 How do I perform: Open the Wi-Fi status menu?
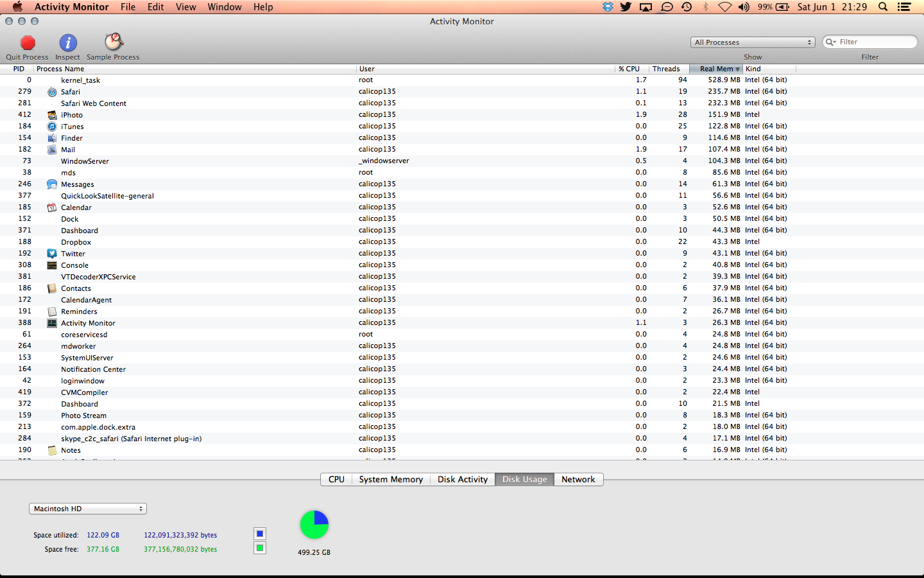pos(724,7)
